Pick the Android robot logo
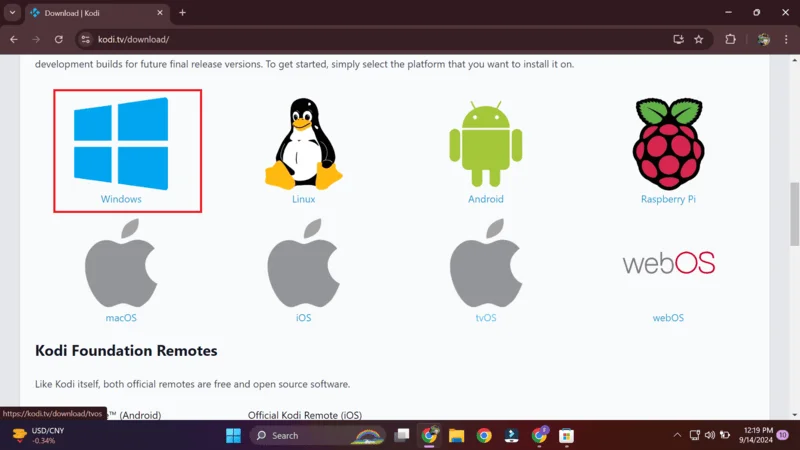Image resolution: width=800 pixels, height=450 pixels. (486, 144)
